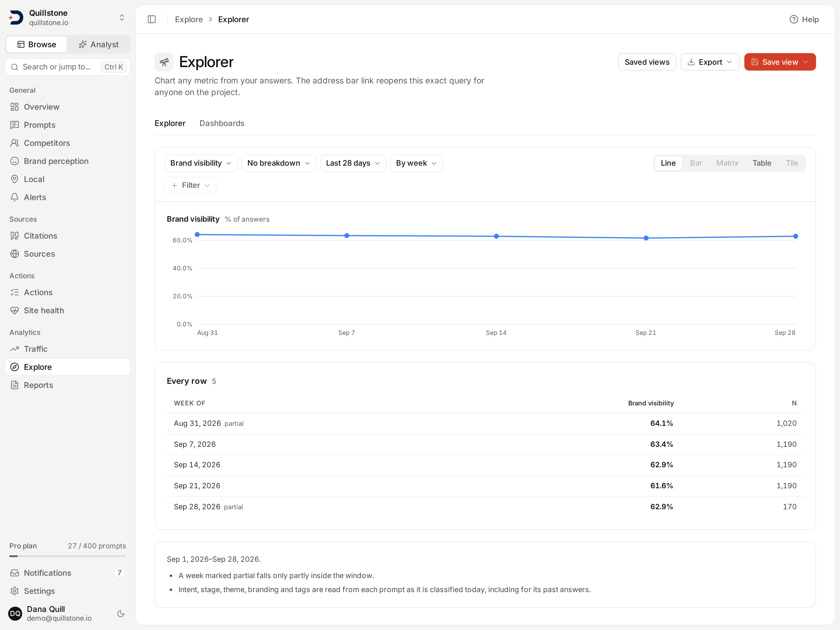Select Matrix chart view

[x=727, y=163]
